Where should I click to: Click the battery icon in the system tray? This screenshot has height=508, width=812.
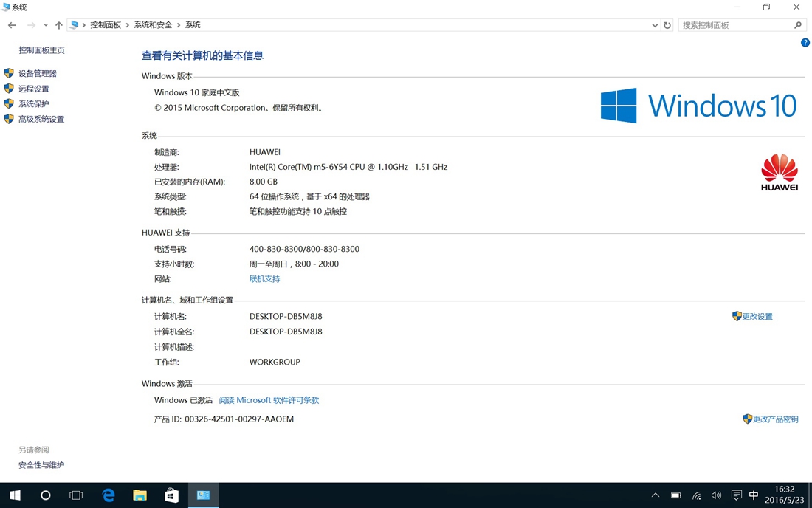[x=675, y=495]
